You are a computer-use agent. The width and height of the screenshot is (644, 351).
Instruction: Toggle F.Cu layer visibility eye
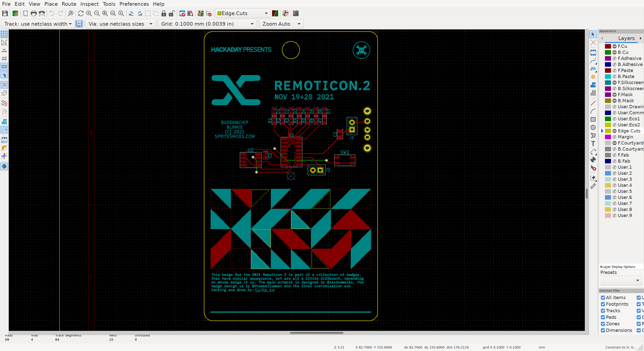pos(614,46)
